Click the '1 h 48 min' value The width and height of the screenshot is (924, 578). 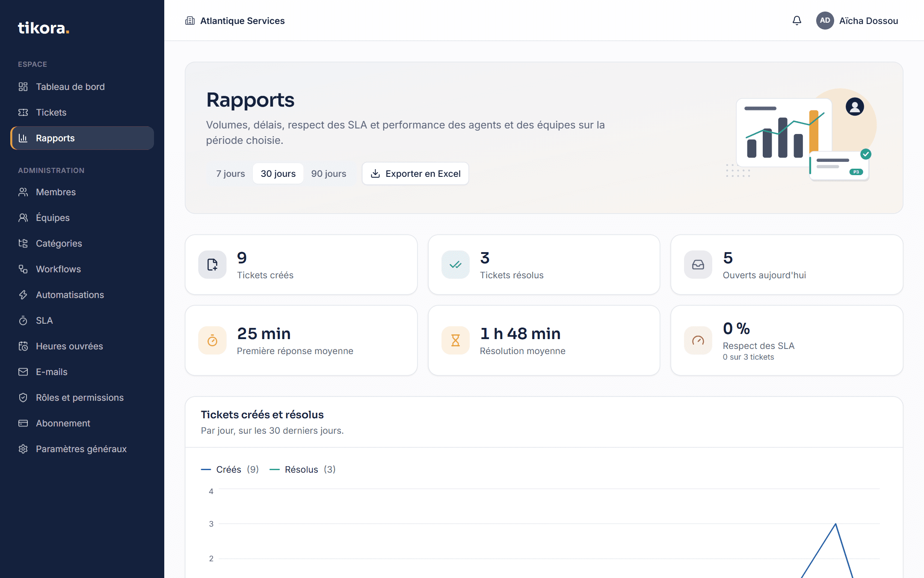[x=520, y=334]
